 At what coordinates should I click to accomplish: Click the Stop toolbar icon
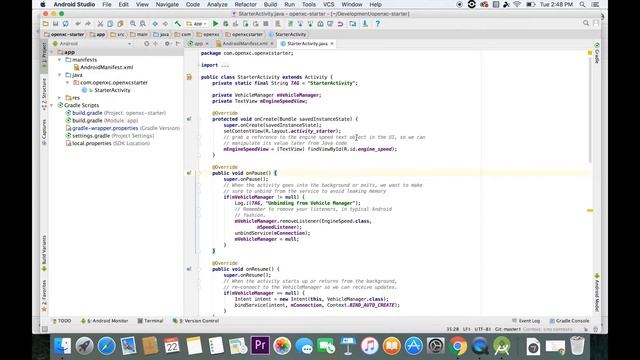pos(266,24)
